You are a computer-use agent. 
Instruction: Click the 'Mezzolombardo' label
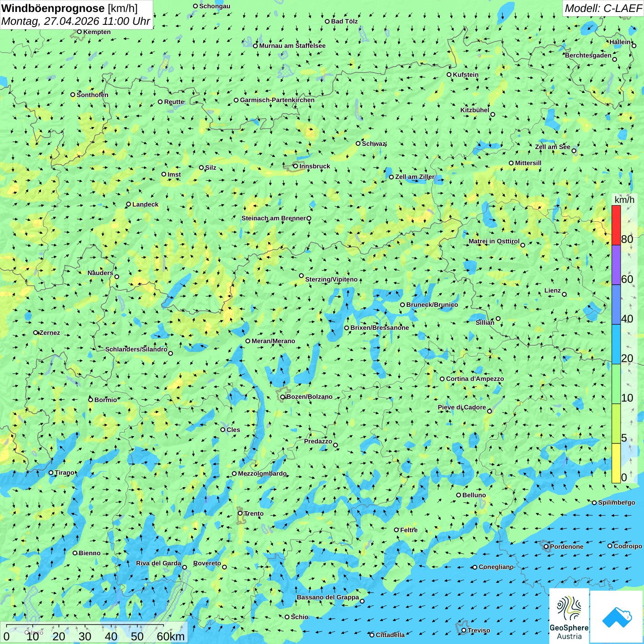[262, 473]
